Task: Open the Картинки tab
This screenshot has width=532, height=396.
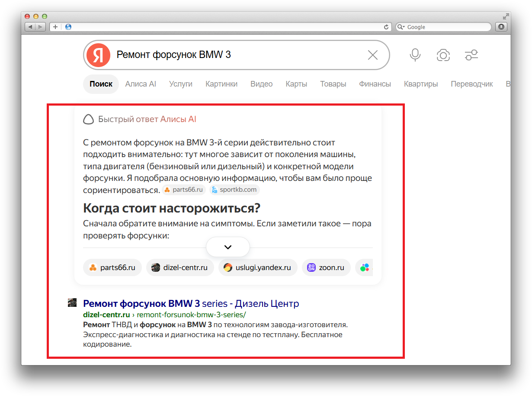Action: (x=221, y=84)
